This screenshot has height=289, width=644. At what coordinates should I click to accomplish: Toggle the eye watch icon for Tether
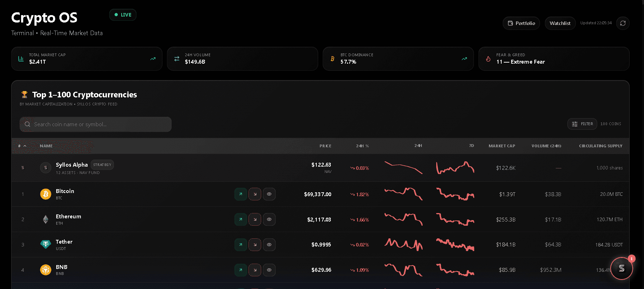269,245
